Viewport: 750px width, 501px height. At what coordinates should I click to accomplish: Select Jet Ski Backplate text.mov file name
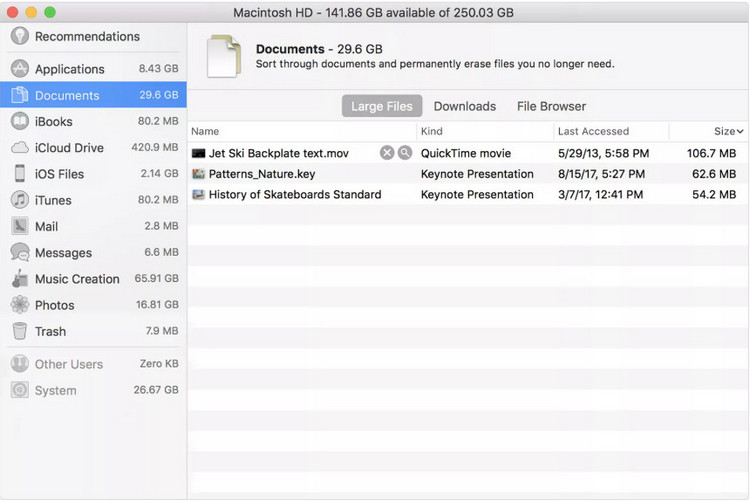pos(279,153)
